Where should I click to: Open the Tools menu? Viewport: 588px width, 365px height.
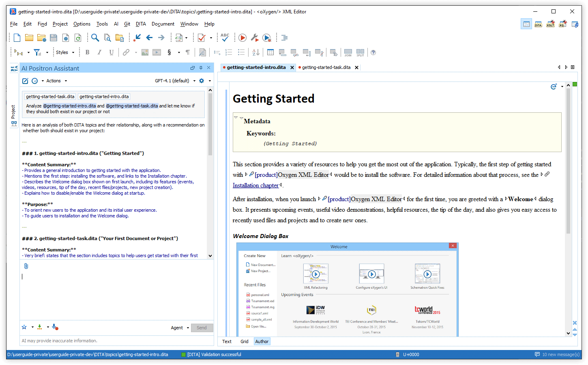click(102, 24)
